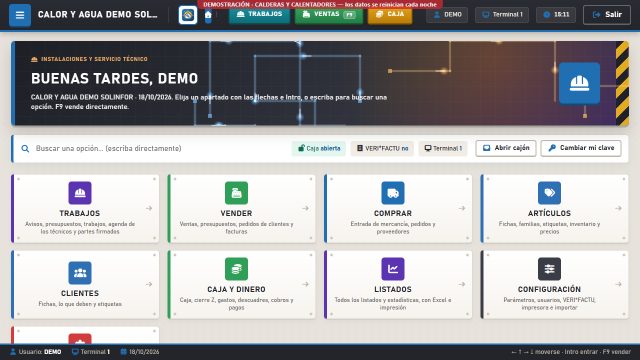This screenshot has height=360, width=640.
Task: Click the arrow on CLIENTES card
Action: tap(149, 284)
